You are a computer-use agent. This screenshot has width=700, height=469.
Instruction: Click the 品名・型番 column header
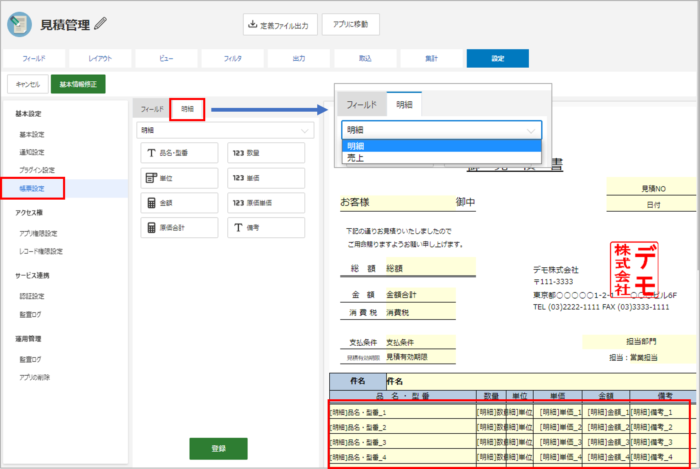403,396
